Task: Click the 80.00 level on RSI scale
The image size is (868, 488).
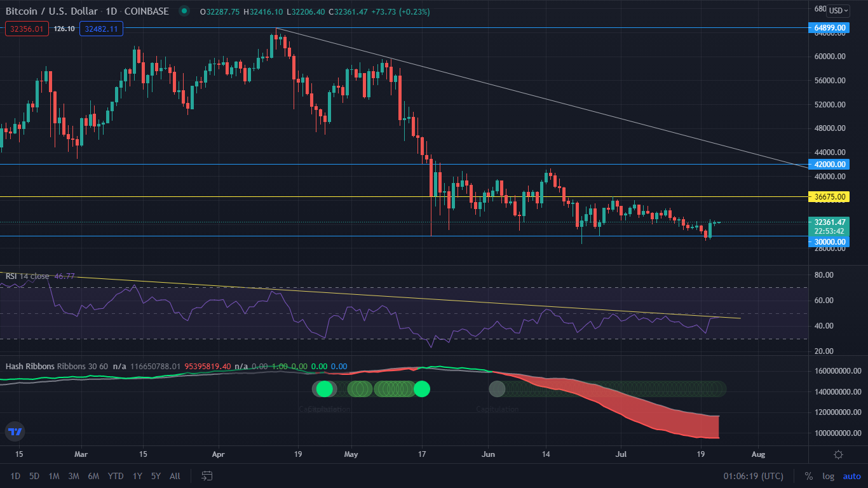Action: pos(824,275)
